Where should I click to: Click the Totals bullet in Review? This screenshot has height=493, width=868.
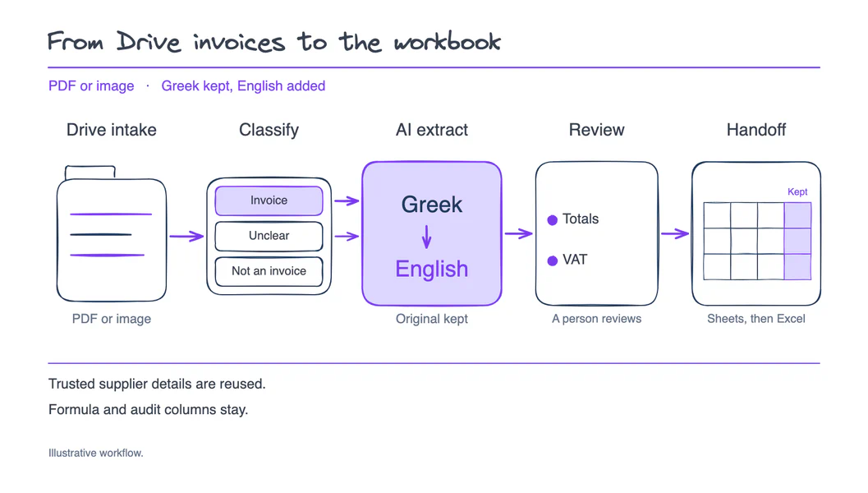[x=553, y=220]
